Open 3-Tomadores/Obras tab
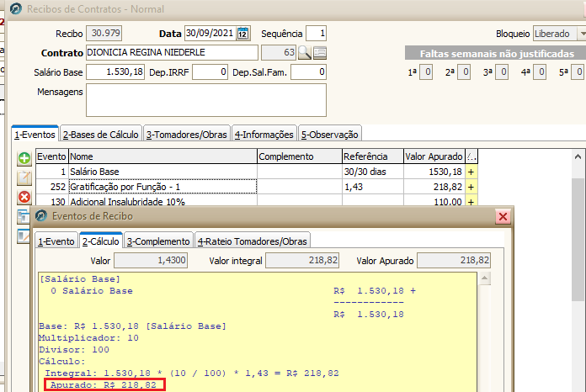Image resolution: width=586 pixels, height=392 pixels. (186, 135)
